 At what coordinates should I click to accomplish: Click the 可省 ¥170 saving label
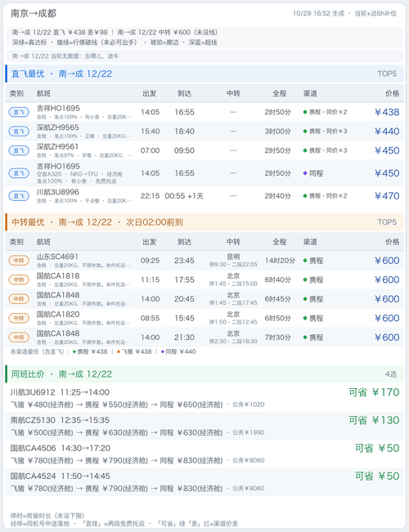[374, 392]
